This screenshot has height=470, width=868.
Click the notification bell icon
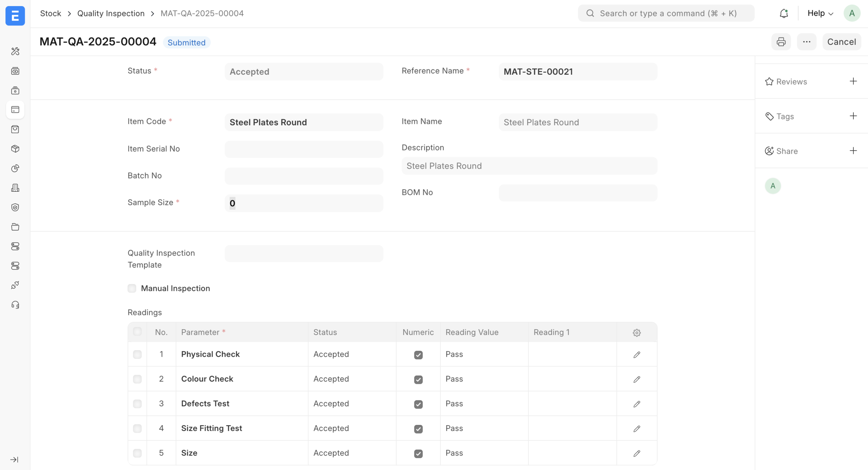click(x=784, y=13)
